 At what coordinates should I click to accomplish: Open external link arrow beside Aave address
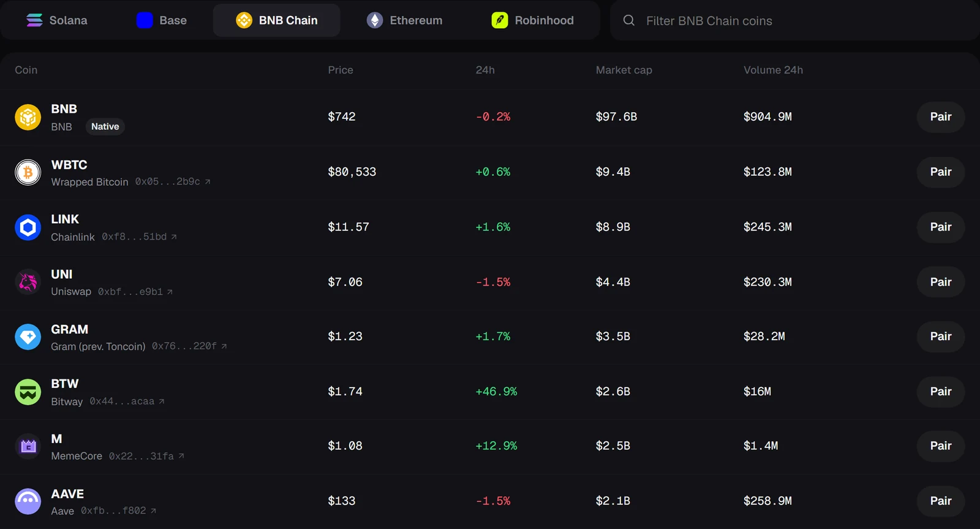[153, 511]
